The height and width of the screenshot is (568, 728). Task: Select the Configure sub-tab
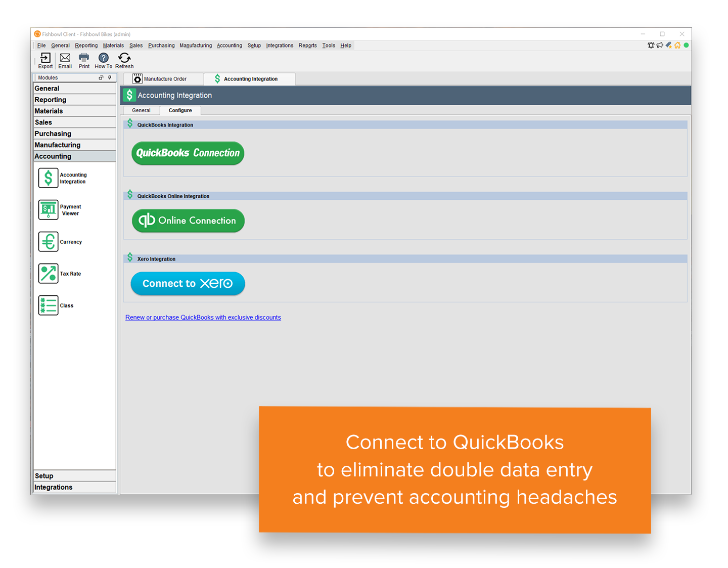pyautogui.click(x=180, y=110)
